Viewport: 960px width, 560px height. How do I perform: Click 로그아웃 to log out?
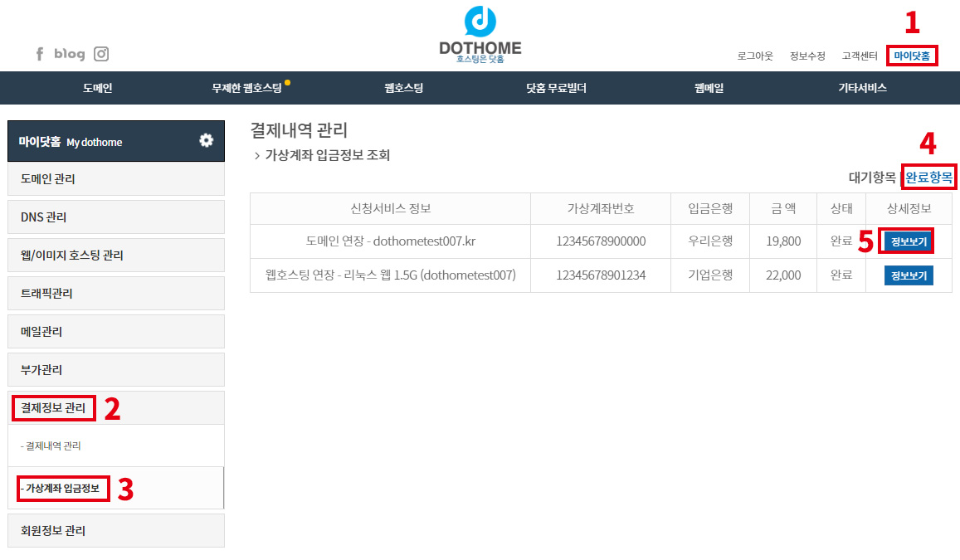[x=755, y=56]
